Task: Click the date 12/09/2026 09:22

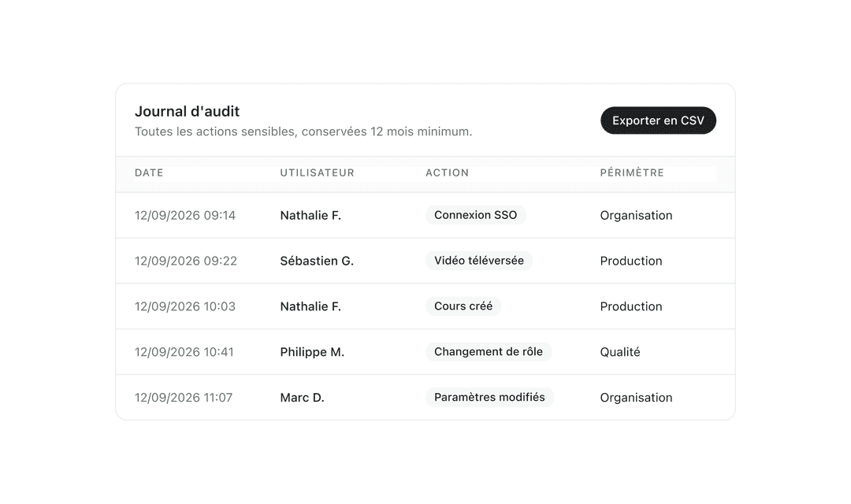Action: point(186,261)
